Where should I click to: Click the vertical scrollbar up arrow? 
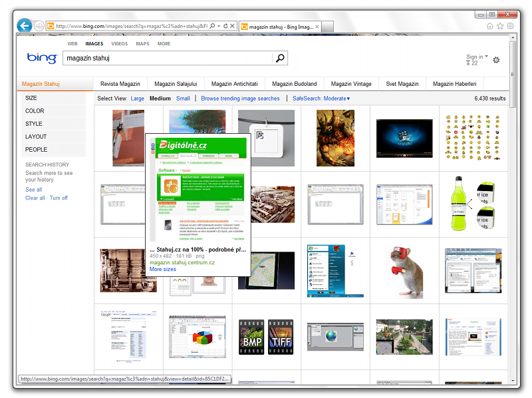click(x=513, y=37)
